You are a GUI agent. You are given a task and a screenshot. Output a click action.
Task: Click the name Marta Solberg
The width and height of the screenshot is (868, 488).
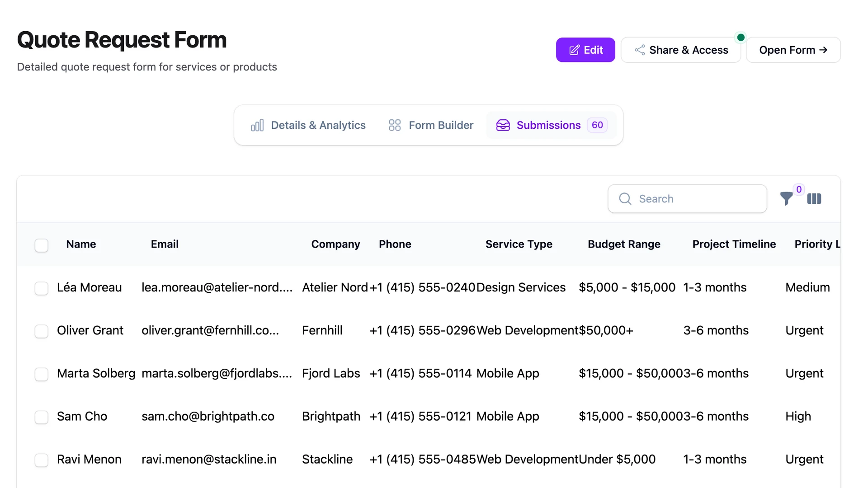tap(96, 373)
